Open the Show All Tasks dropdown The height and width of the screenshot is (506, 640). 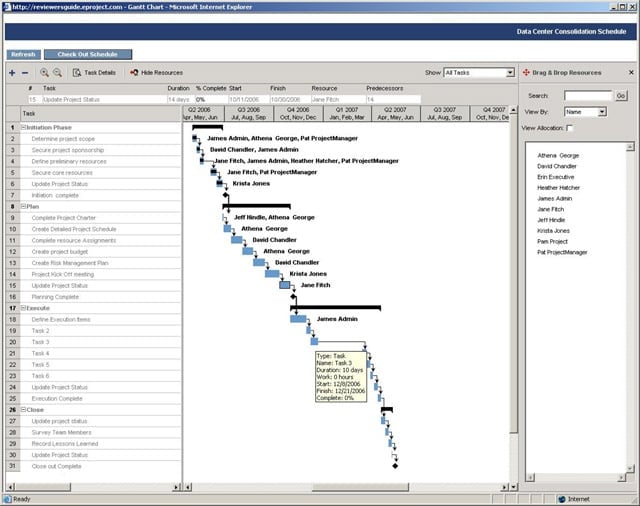(510, 73)
